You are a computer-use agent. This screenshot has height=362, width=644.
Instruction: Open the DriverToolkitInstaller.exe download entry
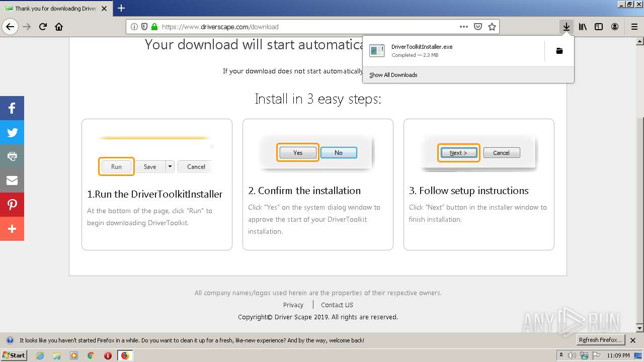(454, 51)
